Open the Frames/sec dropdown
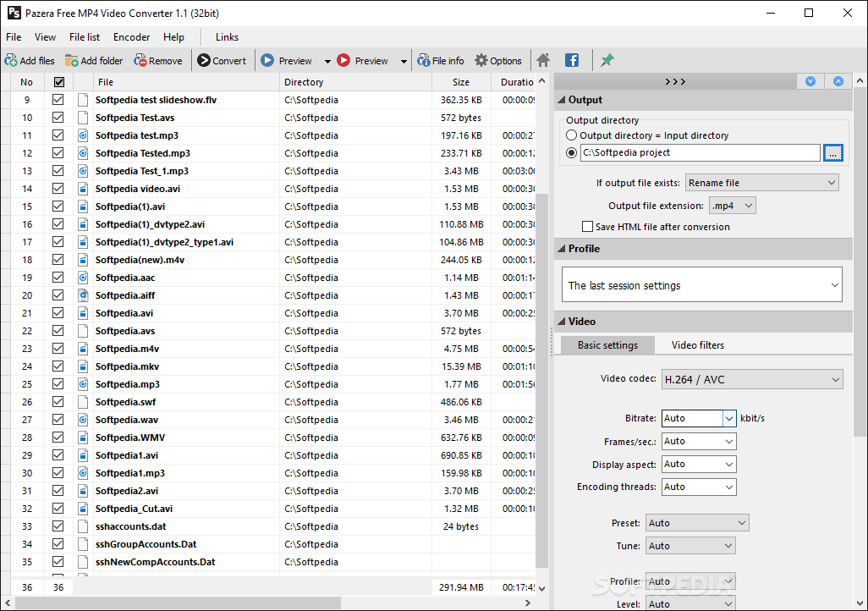 (x=699, y=441)
